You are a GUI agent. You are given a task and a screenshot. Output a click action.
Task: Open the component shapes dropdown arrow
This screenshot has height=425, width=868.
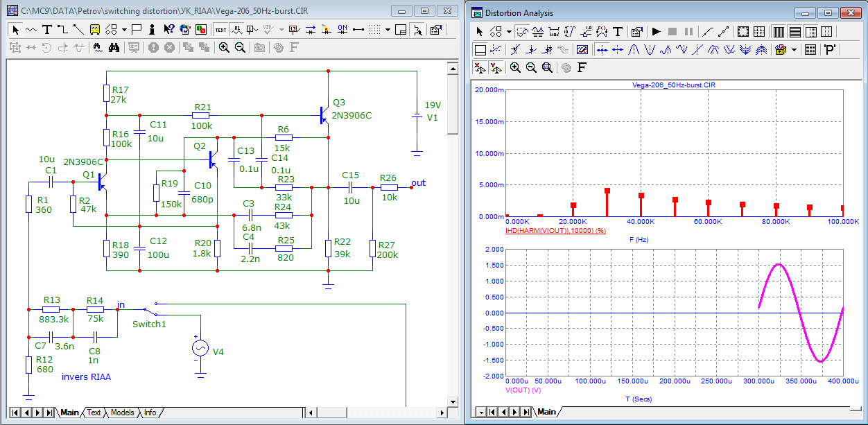tap(124, 29)
